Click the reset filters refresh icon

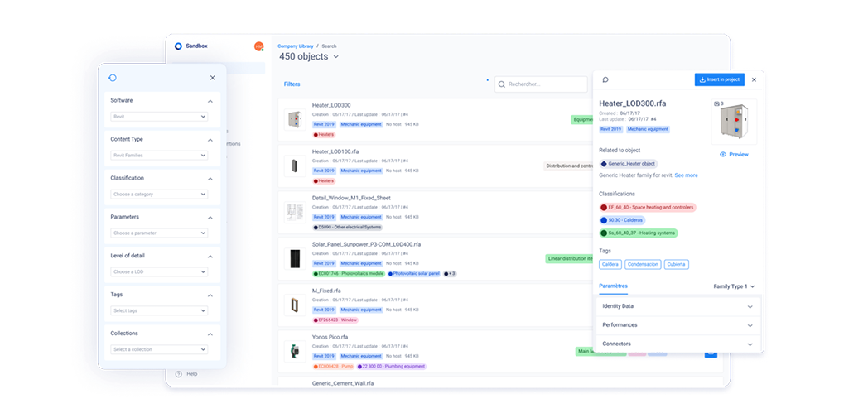[x=113, y=78]
